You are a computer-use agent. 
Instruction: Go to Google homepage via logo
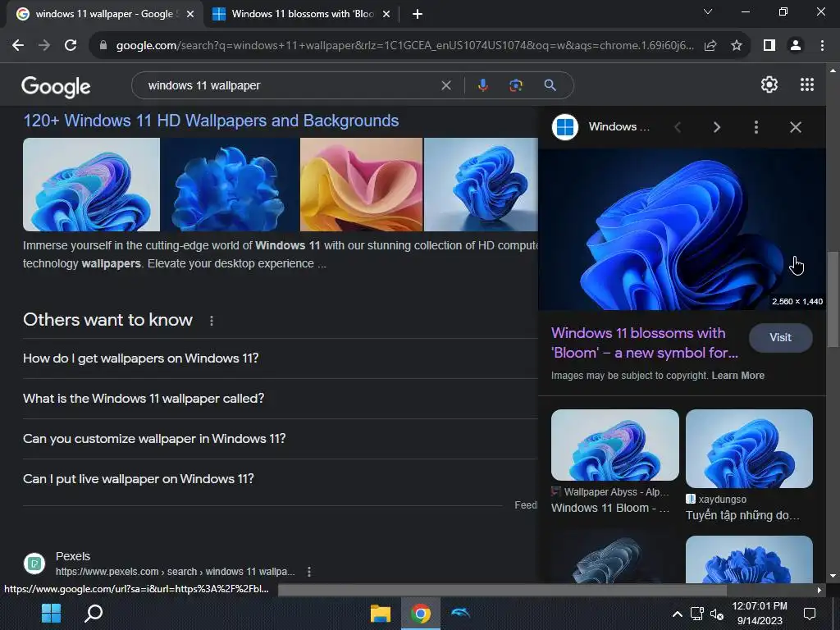(56, 86)
